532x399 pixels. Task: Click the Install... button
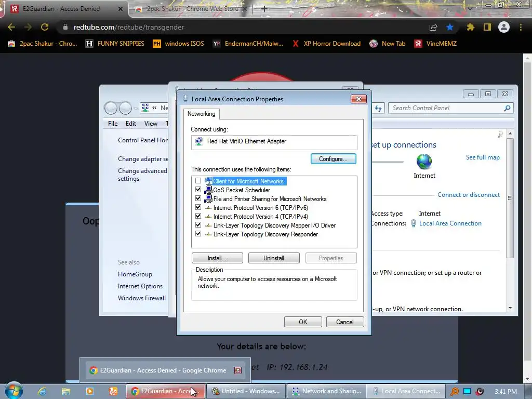(x=217, y=258)
